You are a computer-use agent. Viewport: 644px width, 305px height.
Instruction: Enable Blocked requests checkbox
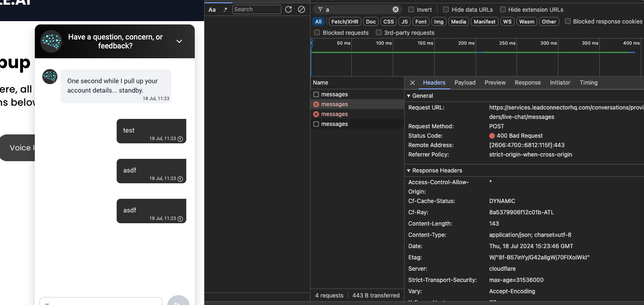(x=317, y=33)
